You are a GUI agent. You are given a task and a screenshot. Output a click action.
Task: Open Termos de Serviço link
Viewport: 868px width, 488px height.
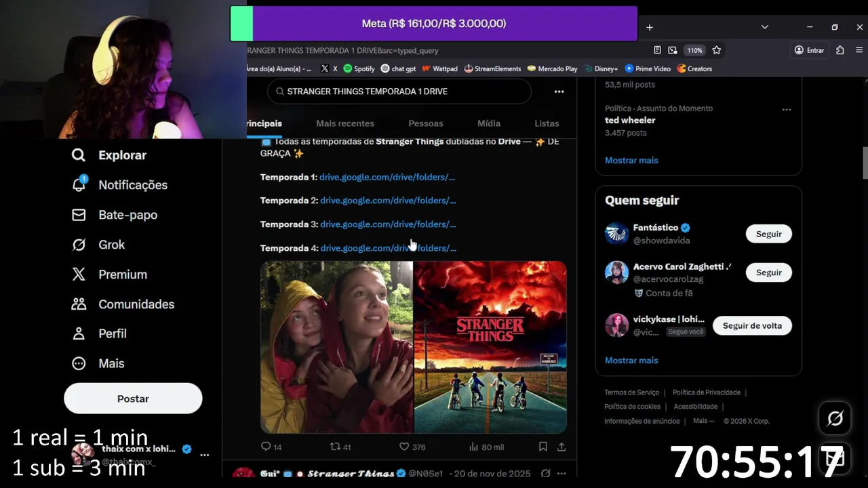pos(631,392)
